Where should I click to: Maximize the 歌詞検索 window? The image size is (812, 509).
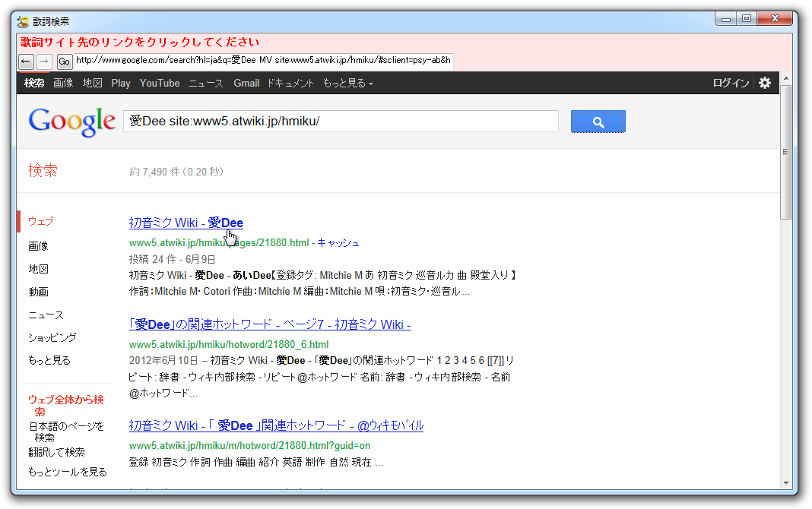[746, 19]
